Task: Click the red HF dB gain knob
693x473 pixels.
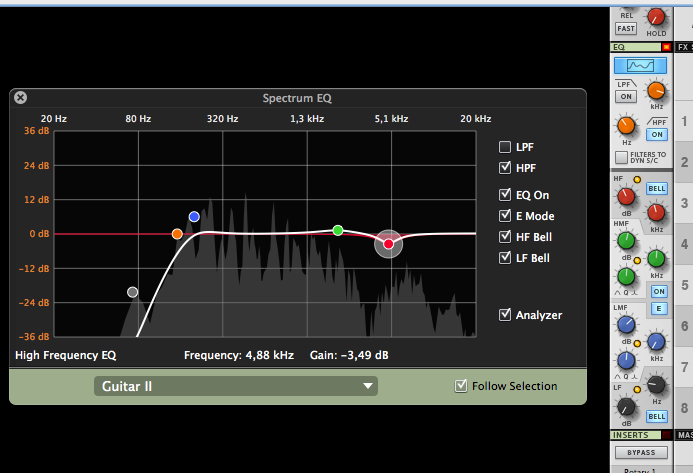Action: pos(626,197)
